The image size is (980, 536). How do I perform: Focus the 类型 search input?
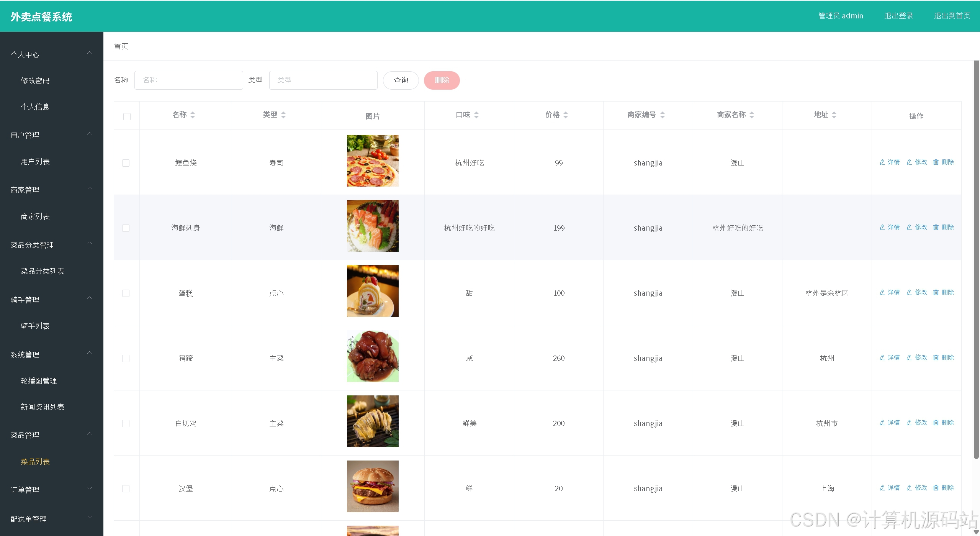coord(323,80)
